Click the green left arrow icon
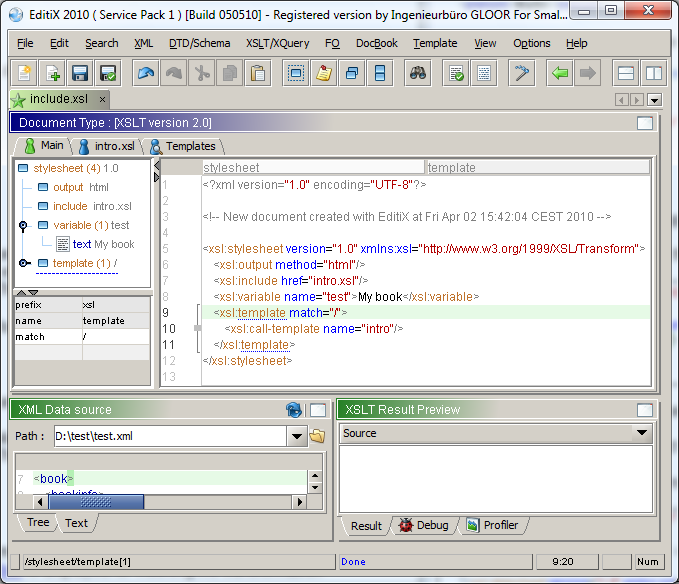Image resolution: width=679 pixels, height=584 pixels. point(560,73)
